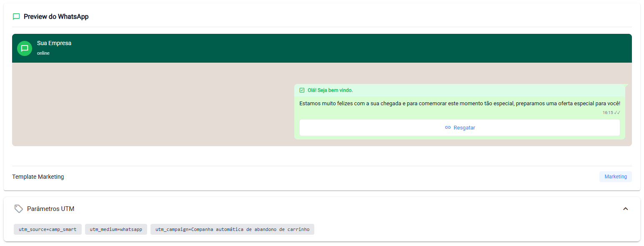
Task: Click the Parâmetros UTM section title
Action: (x=50, y=209)
